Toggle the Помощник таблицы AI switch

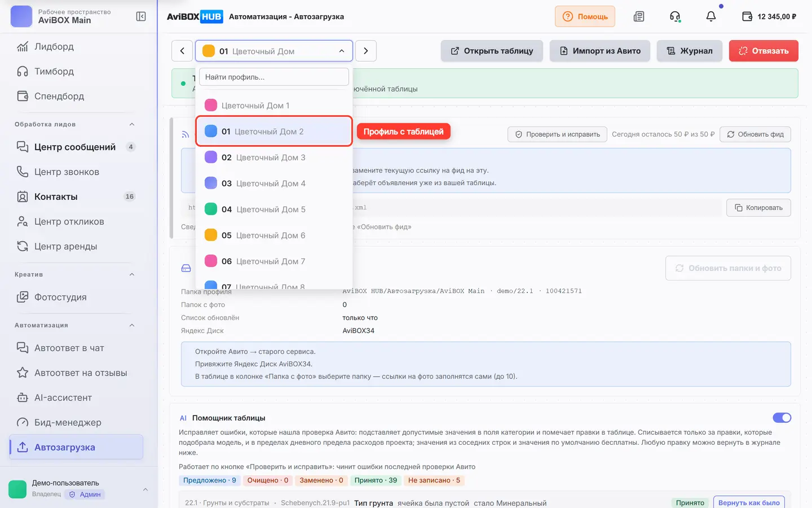coord(782,418)
